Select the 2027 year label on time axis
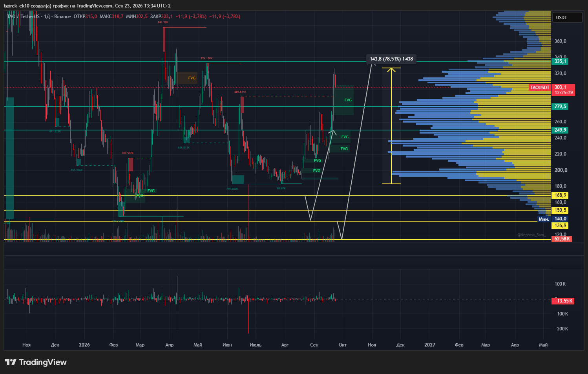 click(429, 345)
